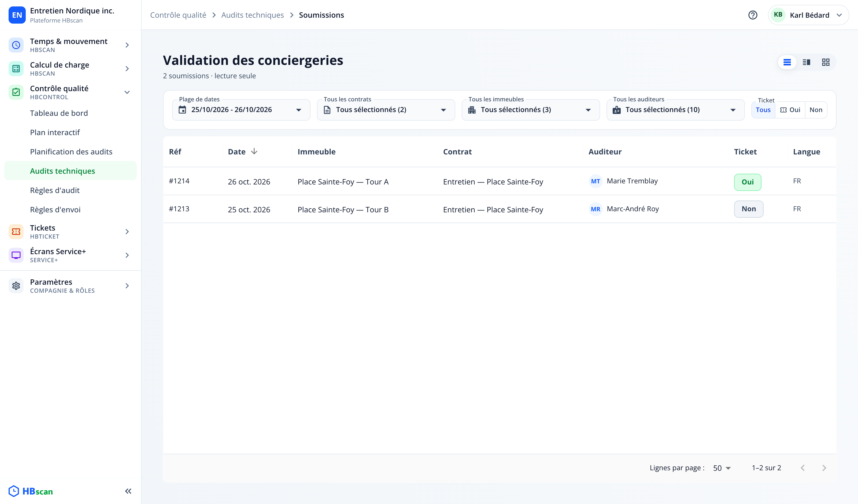Click the Date column sort arrow
858x504 pixels.
[254, 151]
